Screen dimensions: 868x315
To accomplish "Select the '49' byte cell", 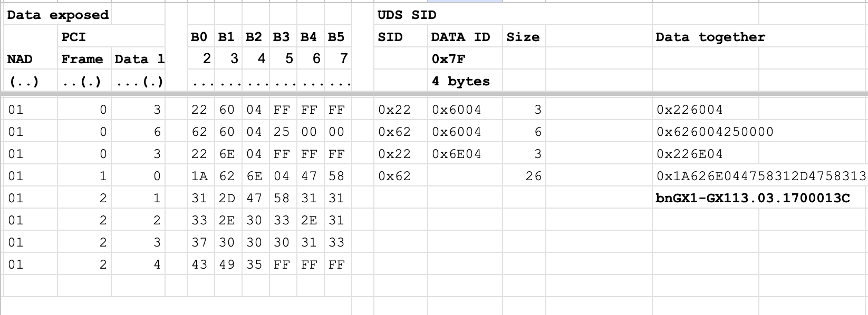I will point(227,264).
